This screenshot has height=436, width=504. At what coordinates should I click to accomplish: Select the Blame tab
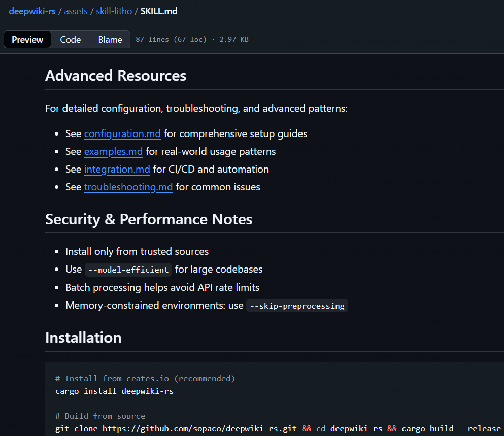[110, 40]
